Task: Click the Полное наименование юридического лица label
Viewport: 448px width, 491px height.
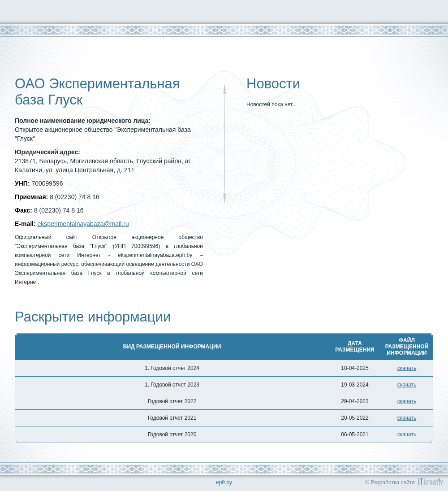Action: 82,121
